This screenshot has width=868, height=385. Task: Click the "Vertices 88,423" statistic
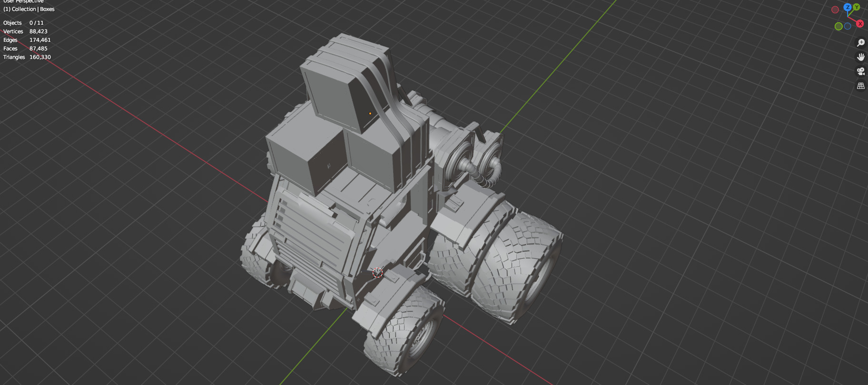point(25,31)
